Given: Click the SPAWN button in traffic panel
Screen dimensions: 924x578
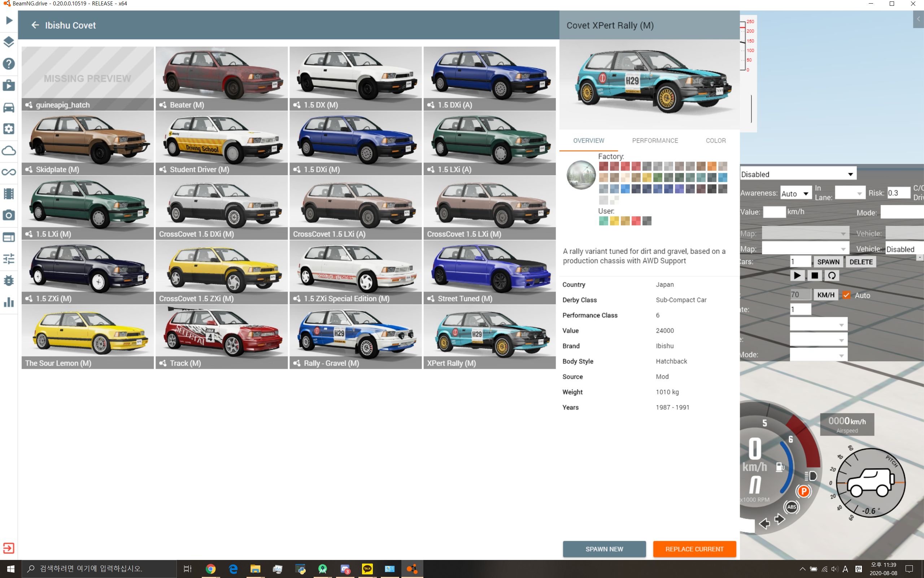Looking at the screenshot, I should [x=828, y=262].
